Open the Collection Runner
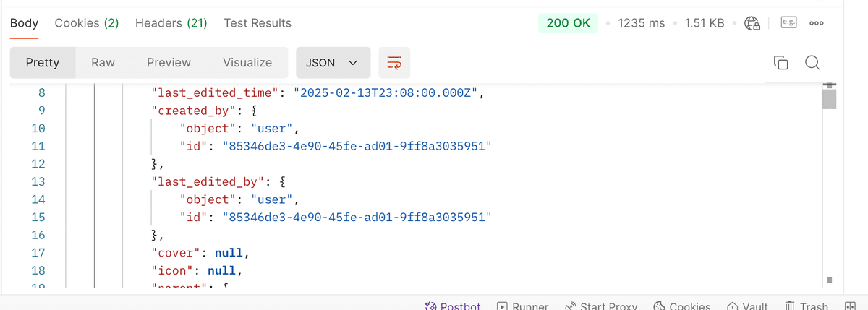The width and height of the screenshot is (868, 310). [x=522, y=306]
